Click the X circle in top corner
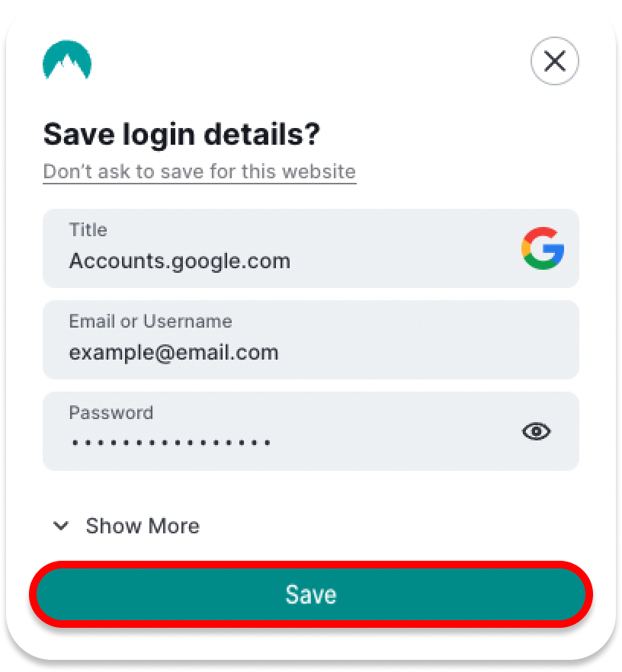622x672 pixels. [x=554, y=61]
